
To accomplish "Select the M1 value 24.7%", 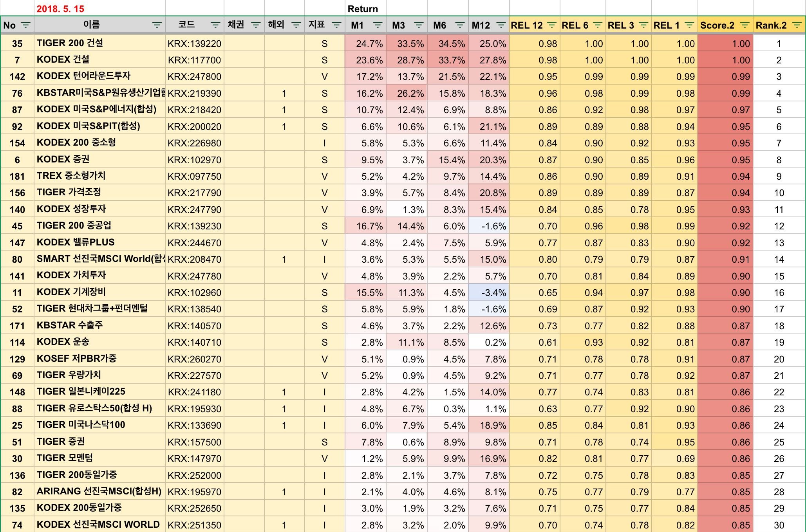I will 365,43.
